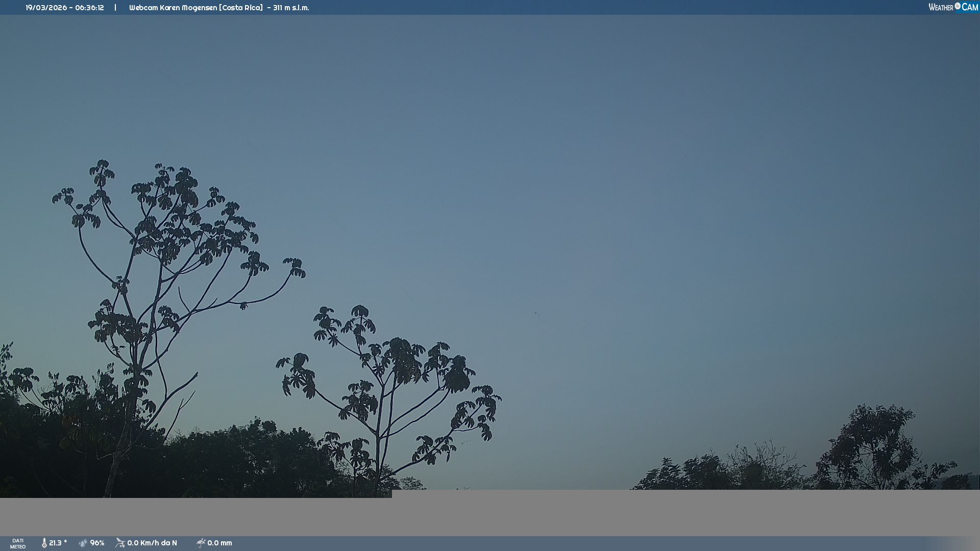The height and width of the screenshot is (551, 980).
Task: Click the 96% humidity value
Action: click(x=97, y=543)
